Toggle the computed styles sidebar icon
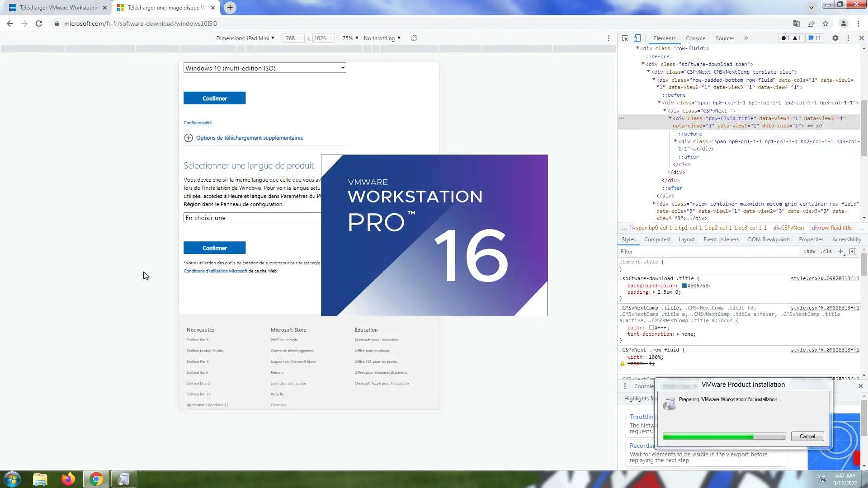Viewport: 868px width, 488px height. pos(853,252)
